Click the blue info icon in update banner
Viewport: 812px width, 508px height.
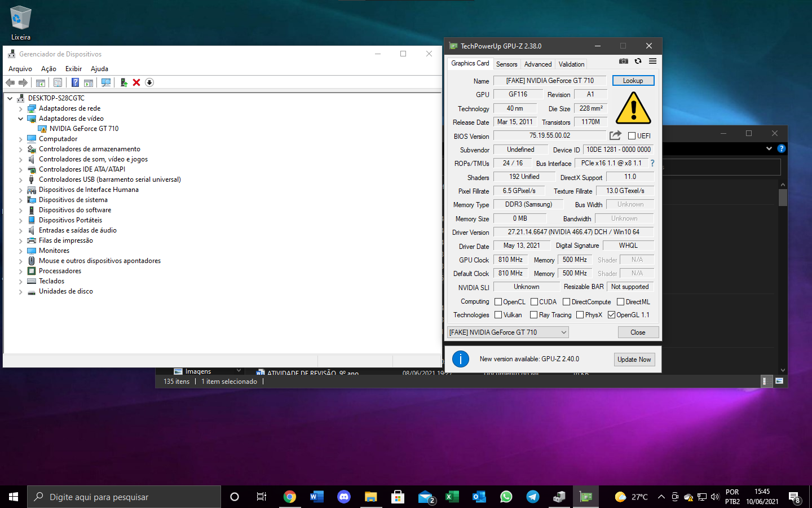(461, 359)
